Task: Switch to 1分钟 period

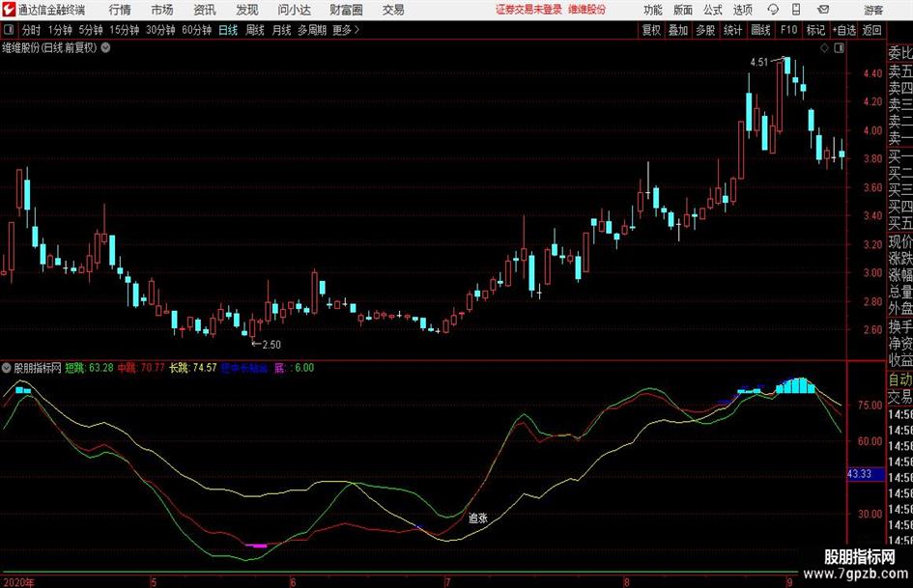Action: click(59, 30)
